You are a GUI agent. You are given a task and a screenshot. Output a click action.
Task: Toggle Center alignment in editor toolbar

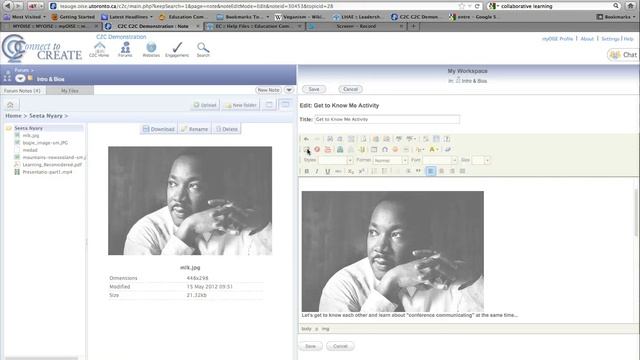pos(441,171)
